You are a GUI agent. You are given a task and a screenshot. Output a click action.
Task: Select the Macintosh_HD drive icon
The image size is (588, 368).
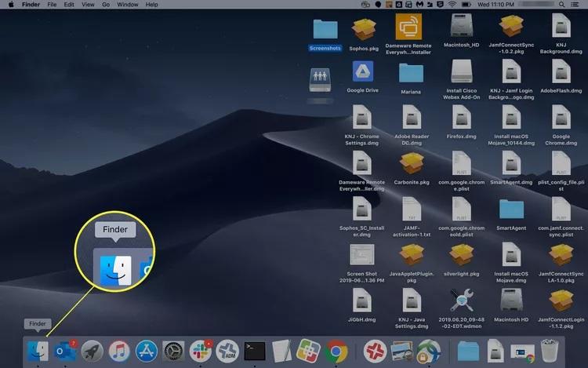click(x=461, y=27)
